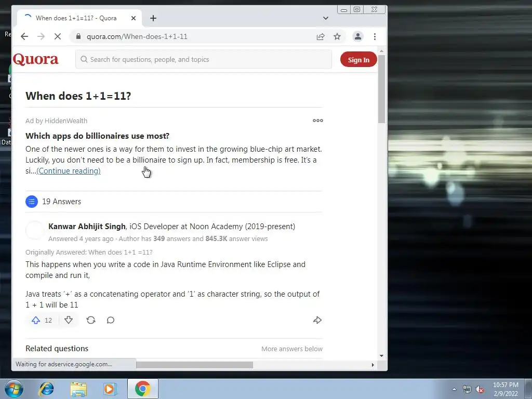
Task: Open Kanwar Abhijit Singh's profile
Action: point(87,227)
